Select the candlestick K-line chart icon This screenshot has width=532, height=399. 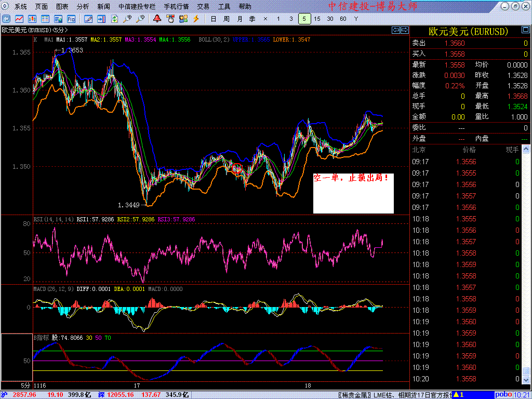tap(32, 19)
